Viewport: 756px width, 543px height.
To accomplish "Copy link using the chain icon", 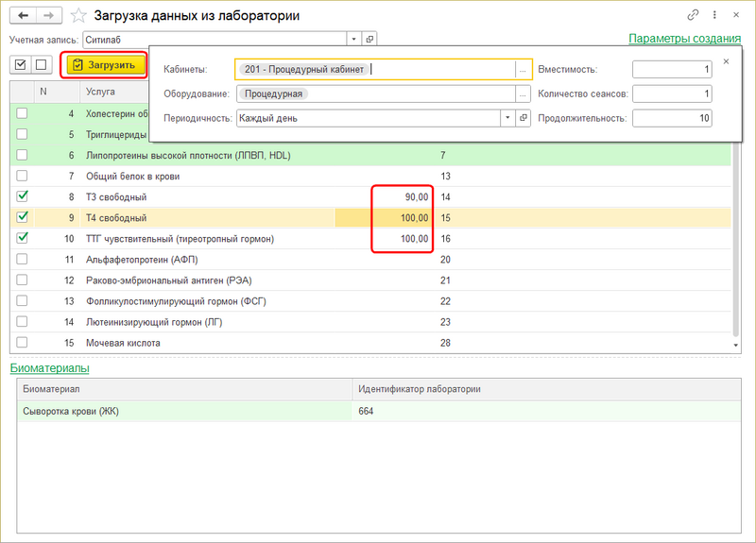I will pos(694,15).
